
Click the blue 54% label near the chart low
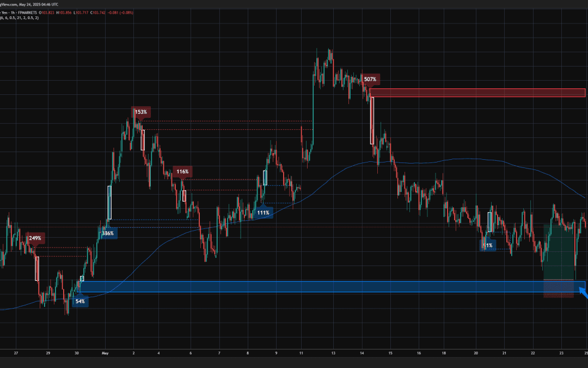pyautogui.click(x=79, y=301)
